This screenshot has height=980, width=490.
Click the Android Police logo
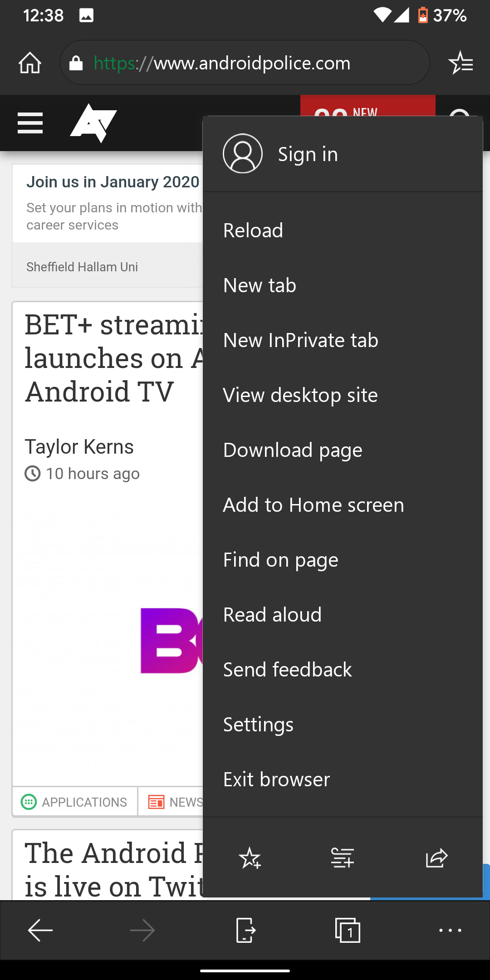coord(93,122)
